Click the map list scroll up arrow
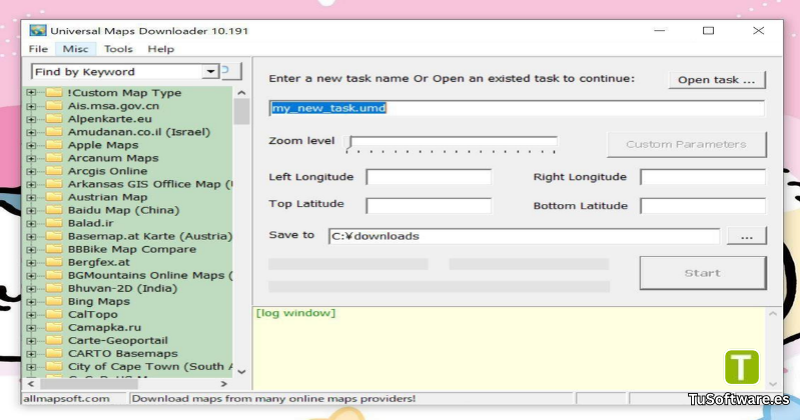Screen dimensions: 800x420 (241, 93)
